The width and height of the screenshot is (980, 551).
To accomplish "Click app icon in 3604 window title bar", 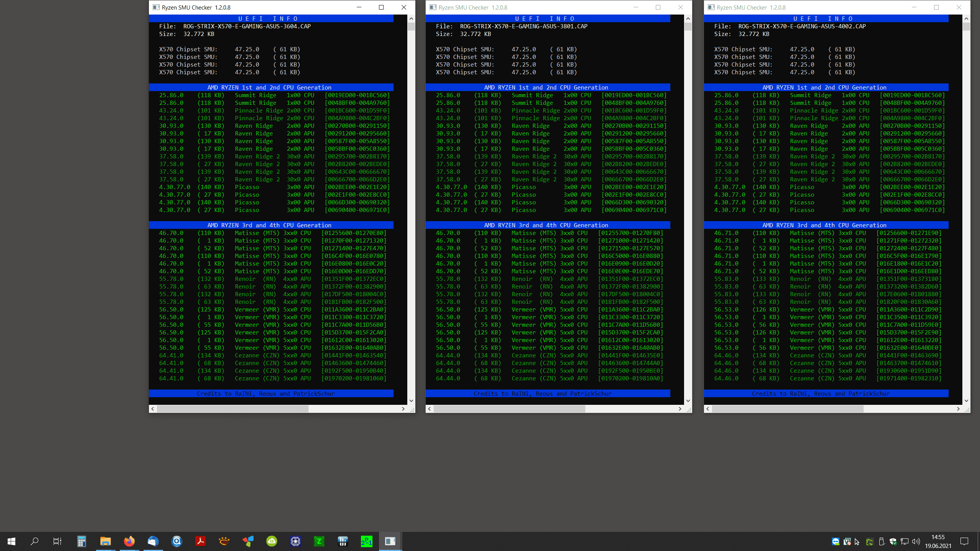I will pos(156,7).
